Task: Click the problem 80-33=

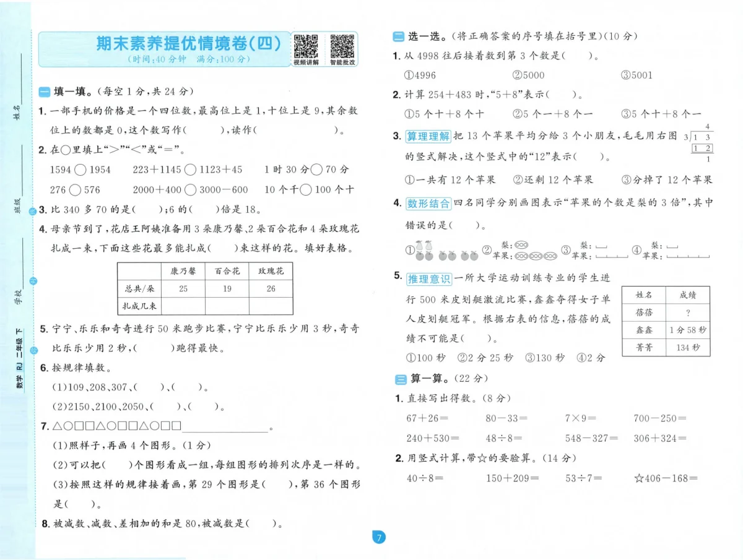Action: pyautogui.click(x=507, y=418)
